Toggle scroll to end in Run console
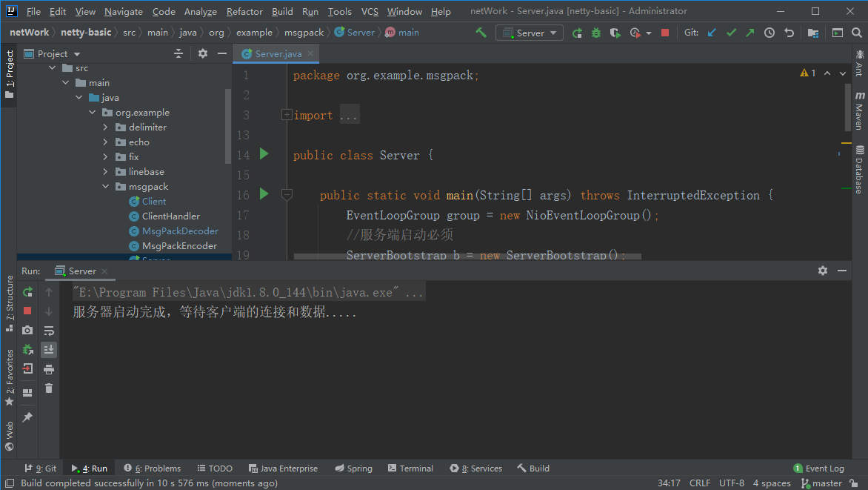 click(x=49, y=350)
